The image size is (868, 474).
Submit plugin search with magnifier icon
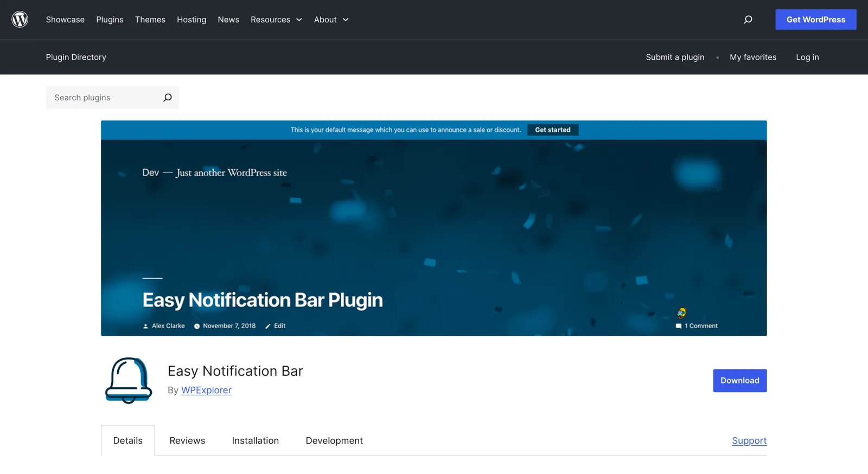[x=168, y=98]
